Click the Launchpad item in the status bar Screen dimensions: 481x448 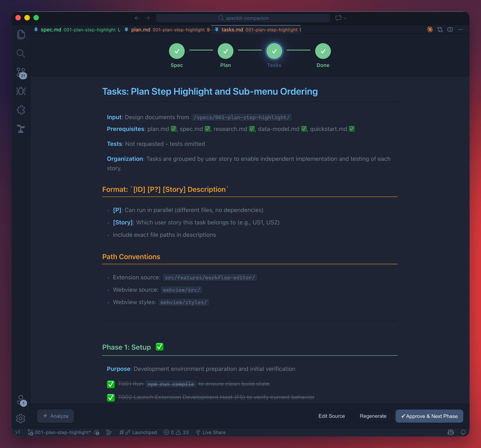(x=141, y=432)
